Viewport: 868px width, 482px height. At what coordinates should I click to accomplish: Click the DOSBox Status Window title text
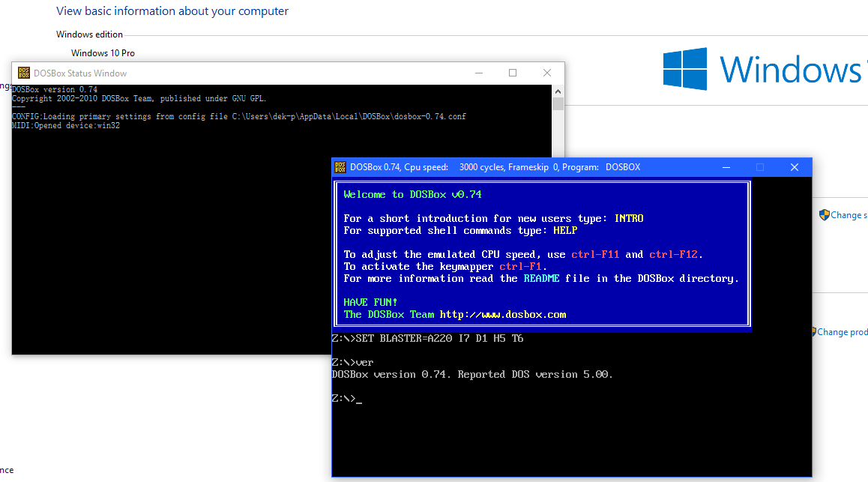(x=80, y=73)
